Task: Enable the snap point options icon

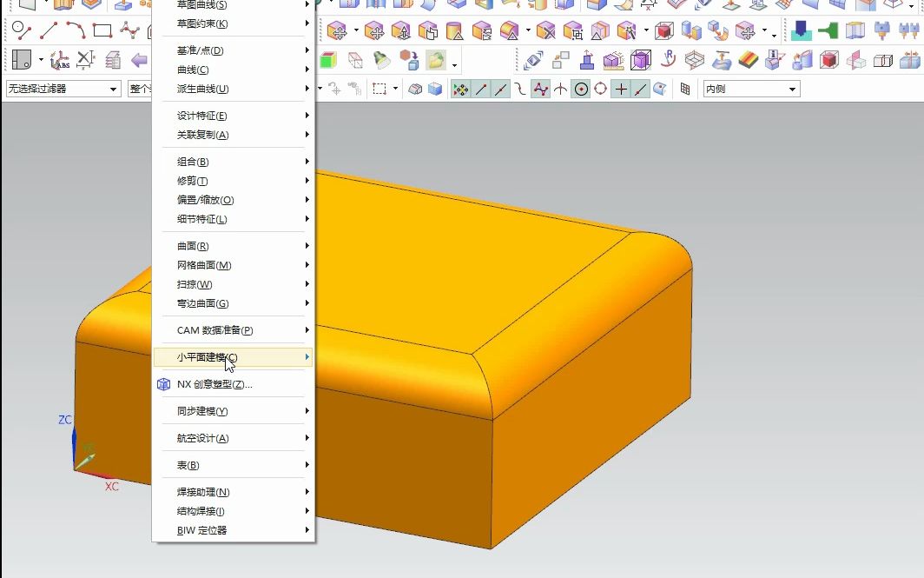Action: 460,89
